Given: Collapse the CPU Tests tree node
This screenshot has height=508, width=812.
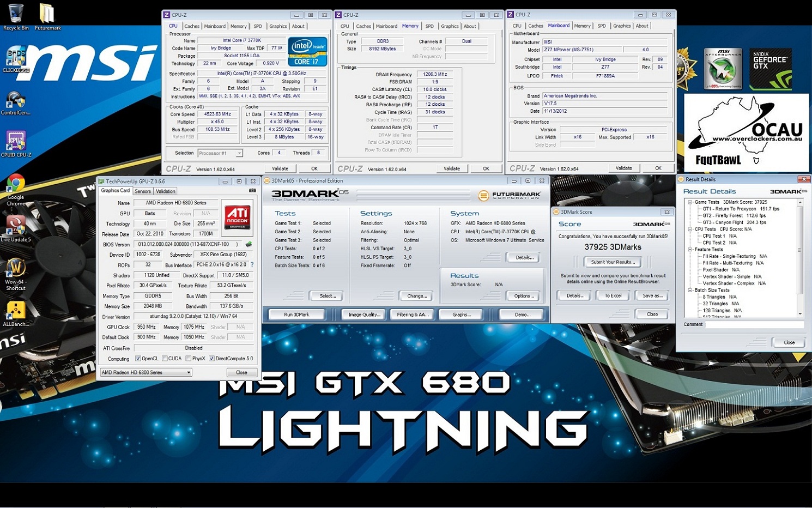Looking at the screenshot, I should click(690, 229).
